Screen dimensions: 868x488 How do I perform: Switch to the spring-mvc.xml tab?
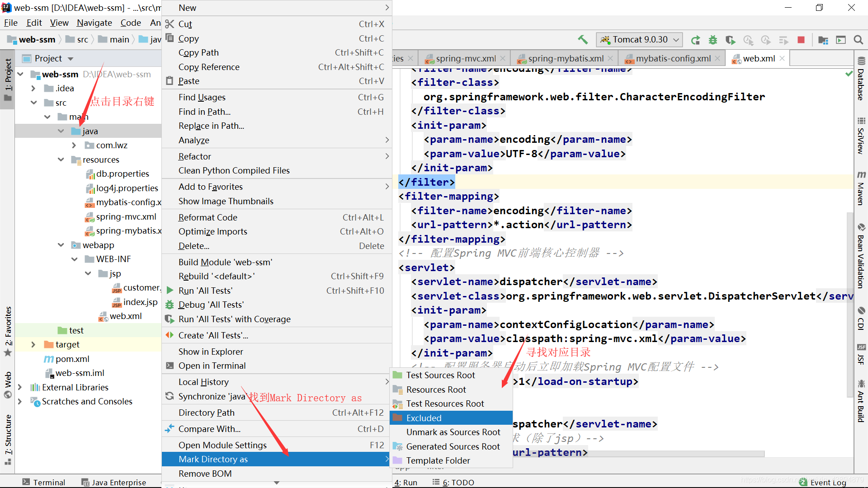(x=465, y=58)
